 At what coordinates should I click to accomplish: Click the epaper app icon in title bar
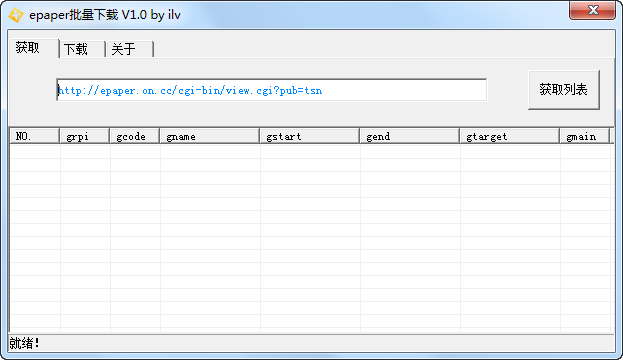[16, 15]
